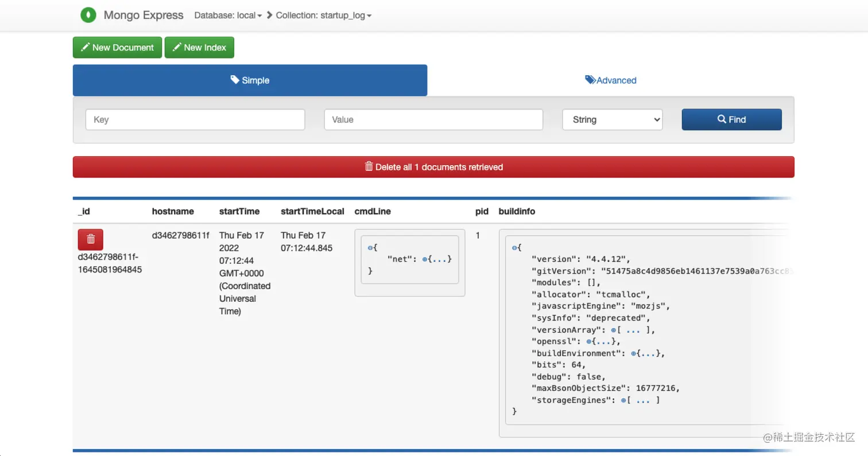Collapse the buildinfo JSON root object

(515, 247)
